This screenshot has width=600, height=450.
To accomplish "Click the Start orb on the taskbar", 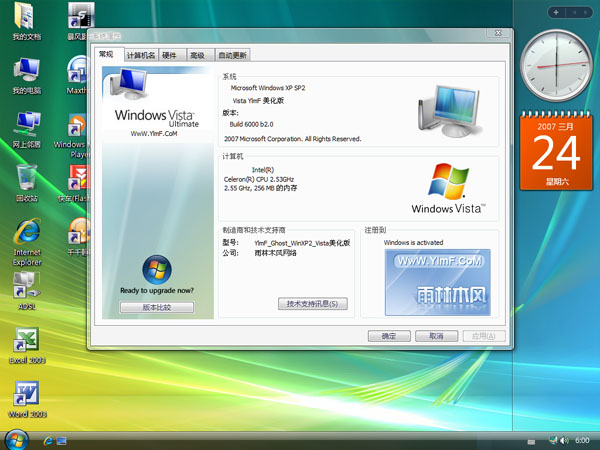I will (16, 440).
